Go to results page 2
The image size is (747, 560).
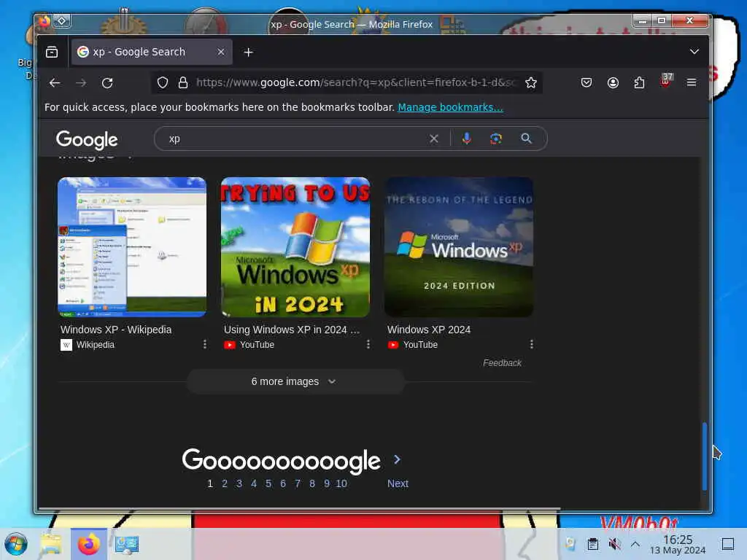coord(225,483)
